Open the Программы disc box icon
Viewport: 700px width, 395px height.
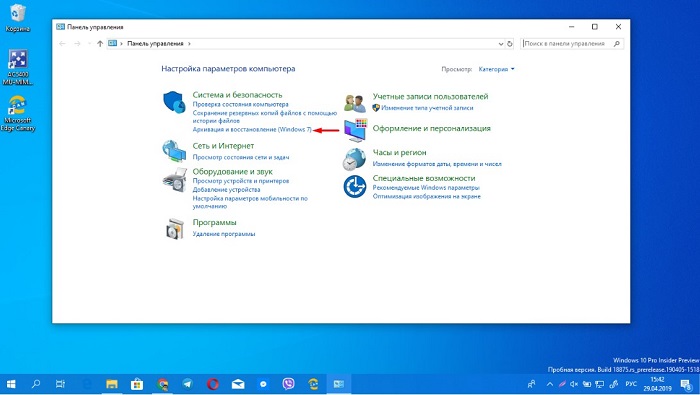(x=175, y=229)
